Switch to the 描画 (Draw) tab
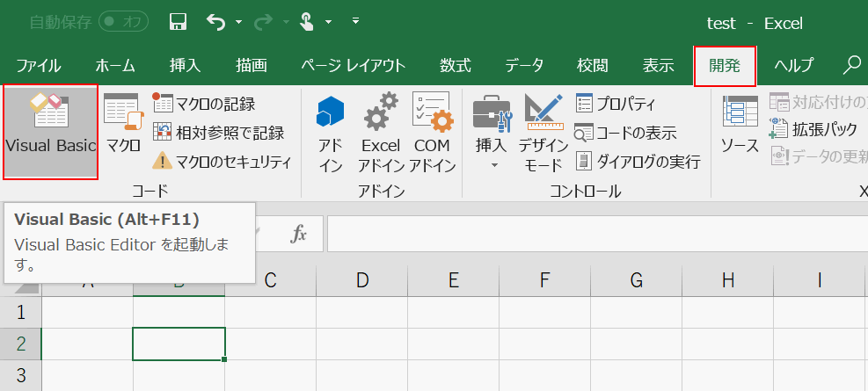 [x=252, y=66]
